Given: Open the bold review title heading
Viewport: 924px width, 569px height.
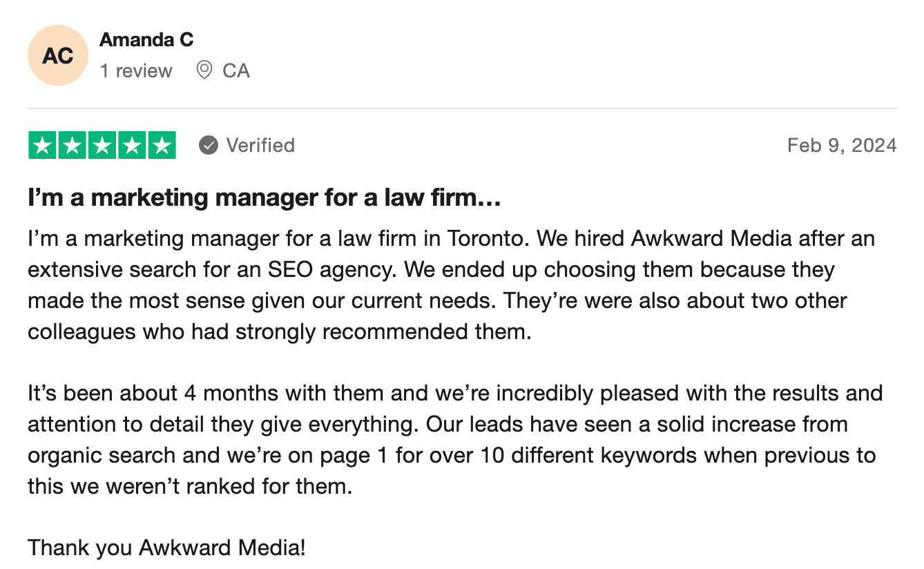Looking at the screenshot, I should click(x=264, y=198).
